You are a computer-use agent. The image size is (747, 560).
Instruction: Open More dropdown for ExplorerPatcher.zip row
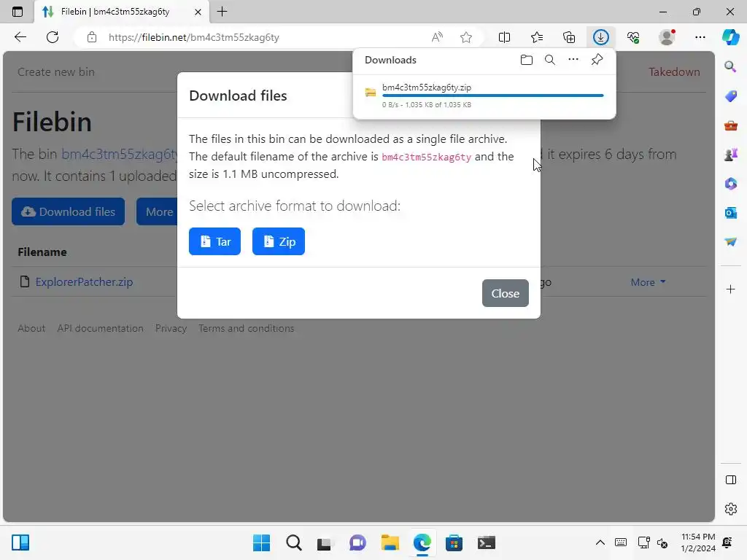pos(648,282)
